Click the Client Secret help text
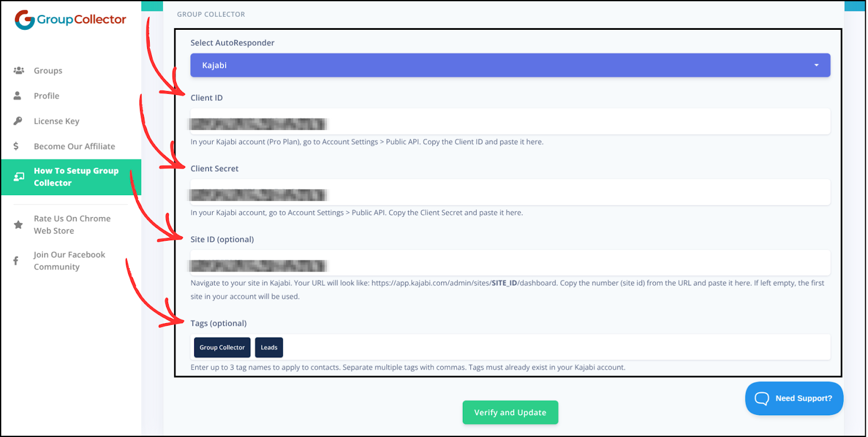The width and height of the screenshot is (868, 437). (356, 213)
